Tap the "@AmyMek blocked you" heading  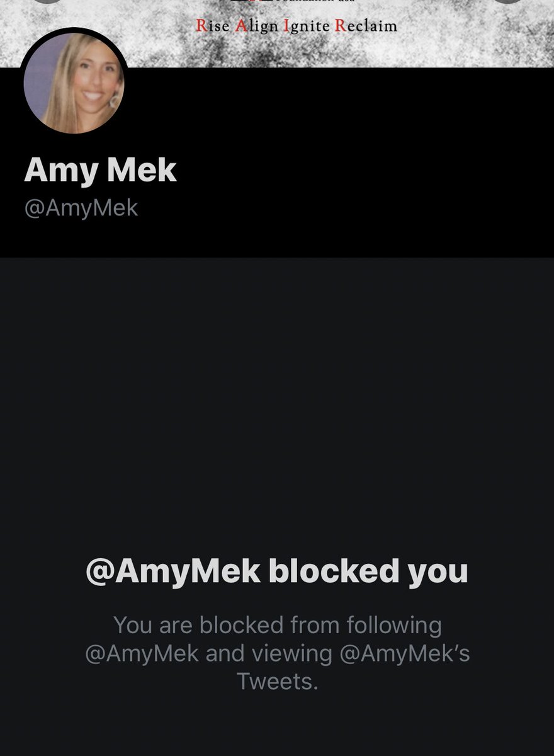[x=277, y=571]
